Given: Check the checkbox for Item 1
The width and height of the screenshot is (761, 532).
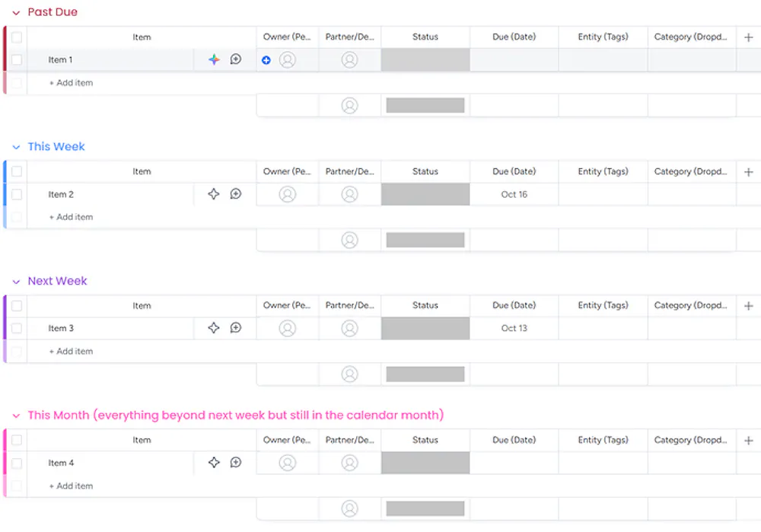Looking at the screenshot, I should pos(17,59).
